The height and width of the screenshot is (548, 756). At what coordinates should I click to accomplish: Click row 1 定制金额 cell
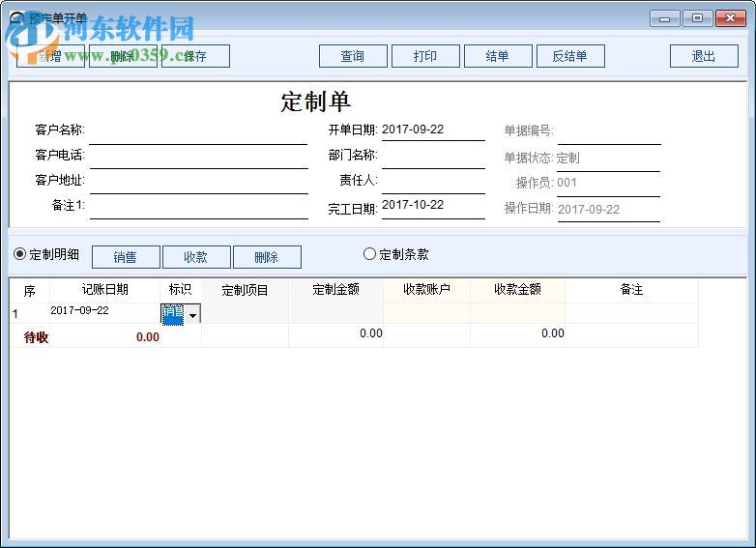[x=336, y=313]
